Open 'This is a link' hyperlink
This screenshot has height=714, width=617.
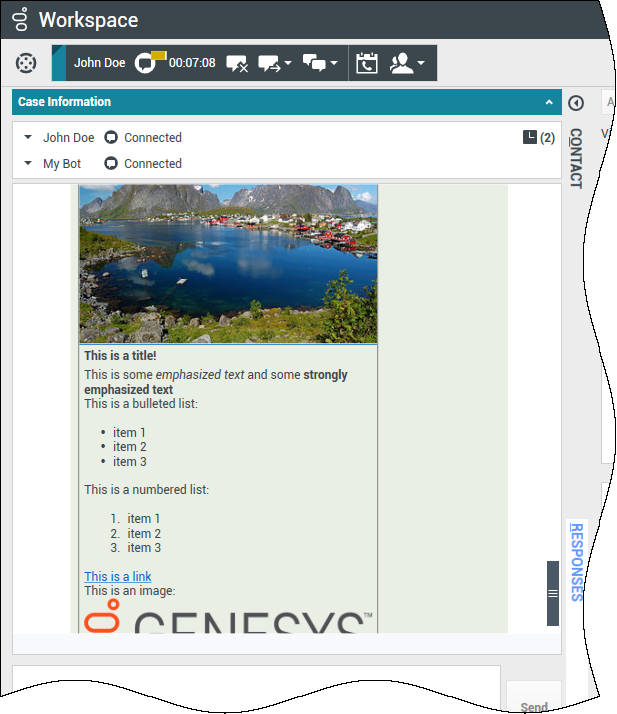tap(118, 577)
